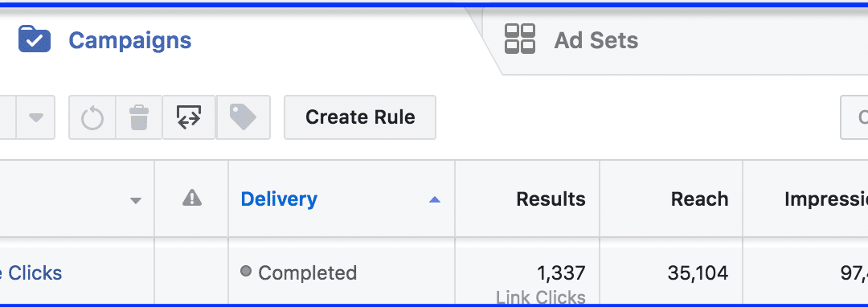Click the trash delete icon

[139, 117]
